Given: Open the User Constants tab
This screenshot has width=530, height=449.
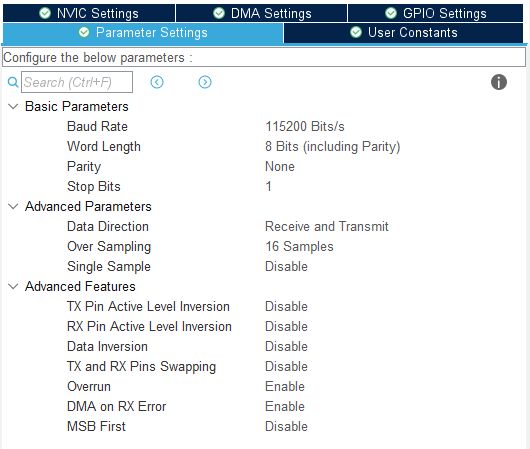Looking at the screenshot, I should [404, 33].
